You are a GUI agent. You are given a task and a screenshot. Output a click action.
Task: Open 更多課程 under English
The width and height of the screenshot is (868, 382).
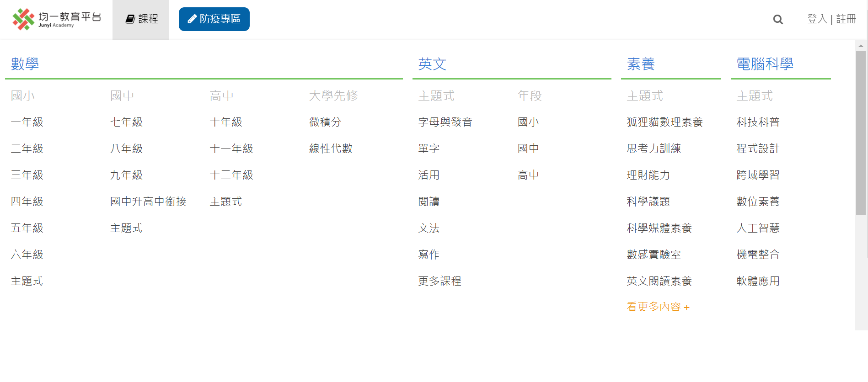(x=439, y=281)
